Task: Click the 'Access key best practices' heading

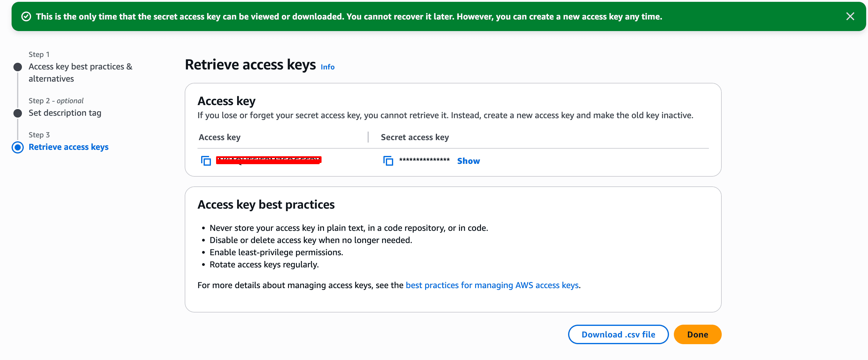Action: (266, 205)
